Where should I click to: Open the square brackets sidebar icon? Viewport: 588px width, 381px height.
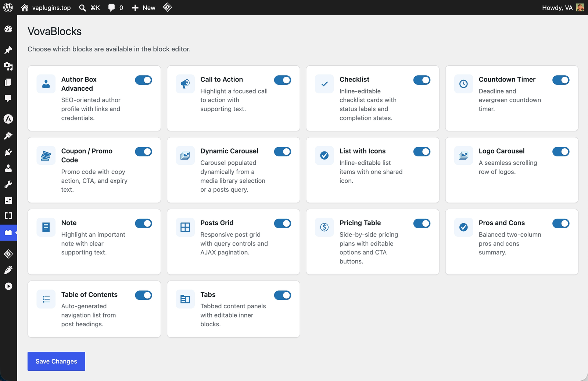[x=8, y=216]
